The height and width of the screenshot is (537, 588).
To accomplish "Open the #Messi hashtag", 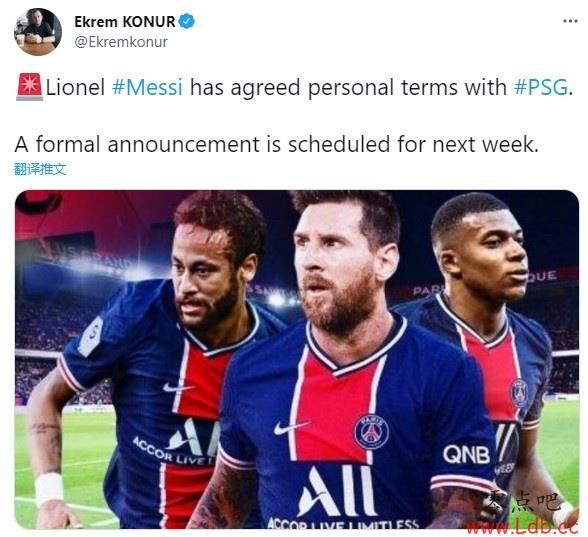I will [148, 87].
